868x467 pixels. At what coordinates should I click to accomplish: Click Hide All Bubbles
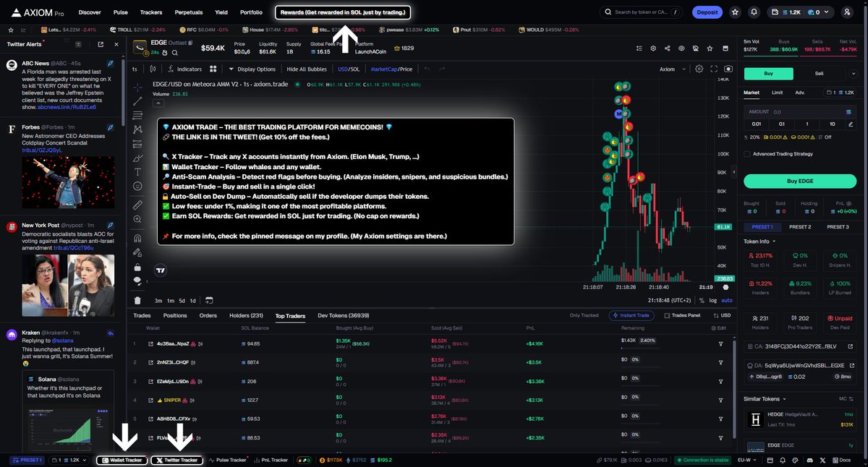tap(307, 69)
